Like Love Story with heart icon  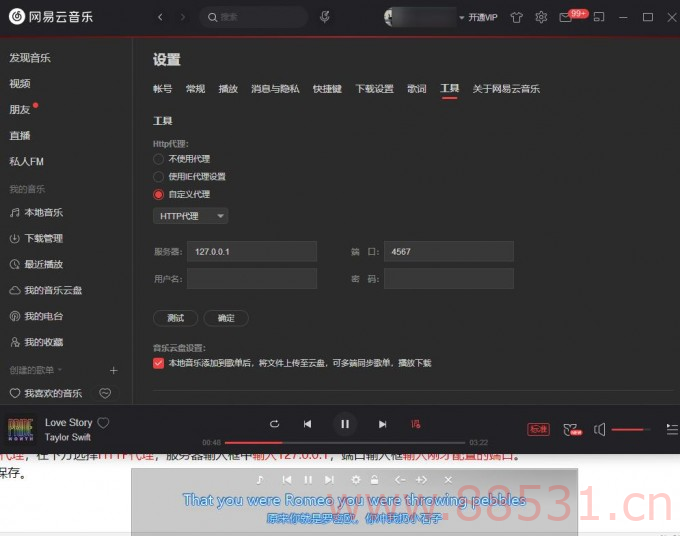click(103, 422)
